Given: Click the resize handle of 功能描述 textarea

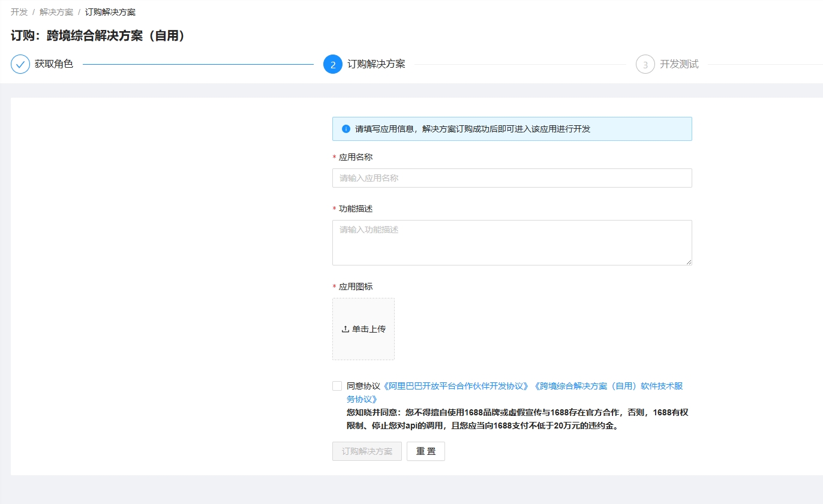Looking at the screenshot, I should pyautogui.click(x=689, y=262).
